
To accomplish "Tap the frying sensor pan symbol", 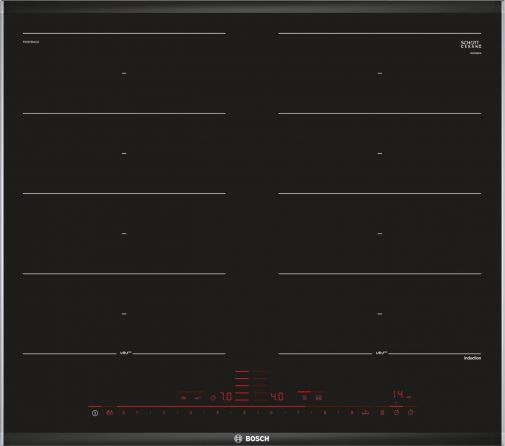I will [x=183, y=398].
